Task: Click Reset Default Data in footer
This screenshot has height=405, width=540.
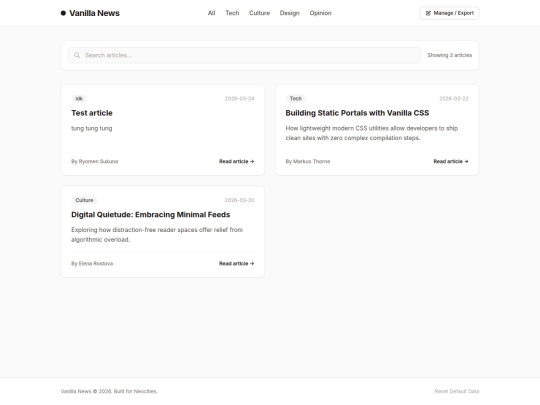Action: point(457,391)
